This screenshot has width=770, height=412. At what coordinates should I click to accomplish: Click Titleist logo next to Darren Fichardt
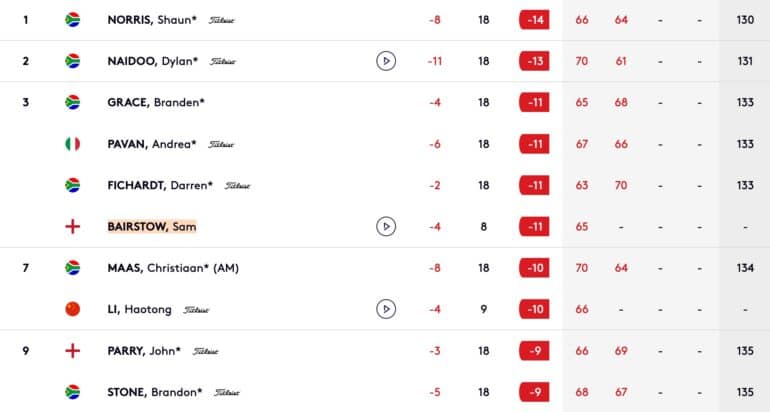point(237,186)
